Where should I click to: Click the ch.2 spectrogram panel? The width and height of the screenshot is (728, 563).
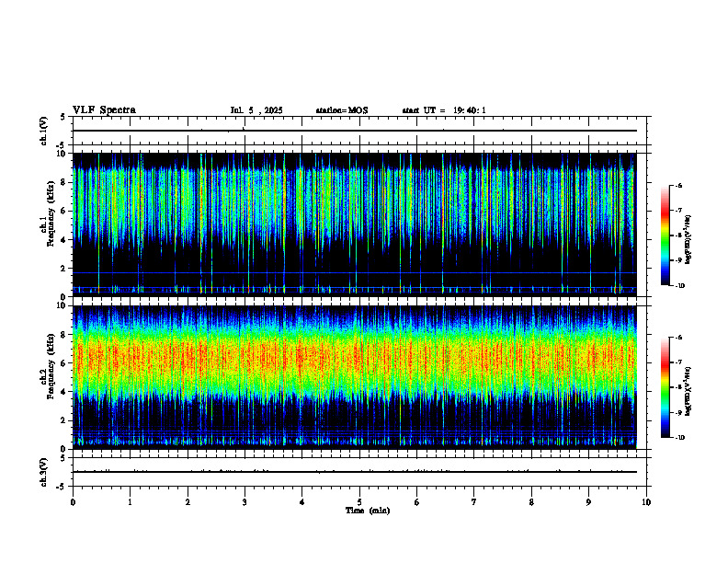pos(355,377)
